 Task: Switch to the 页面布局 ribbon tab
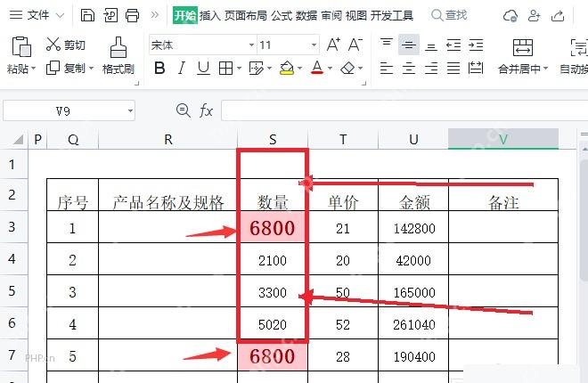(x=246, y=15)
